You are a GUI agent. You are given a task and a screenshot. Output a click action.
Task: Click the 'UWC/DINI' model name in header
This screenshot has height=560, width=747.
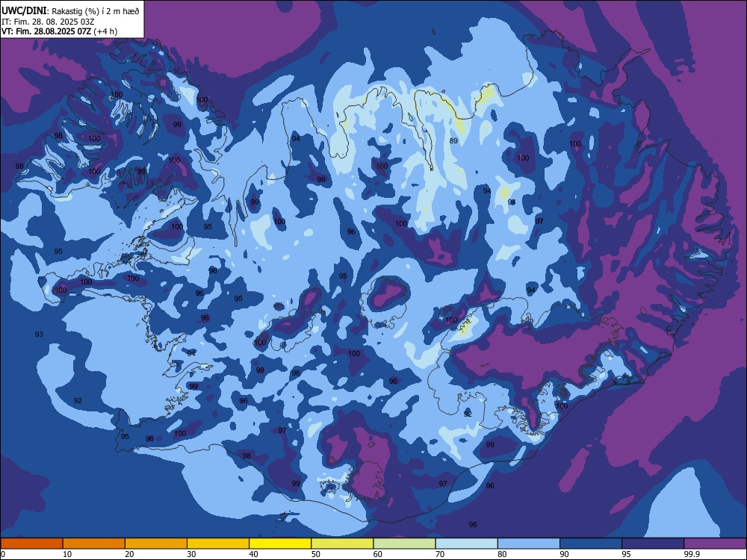pyautogui.click(x=24, y=10)
